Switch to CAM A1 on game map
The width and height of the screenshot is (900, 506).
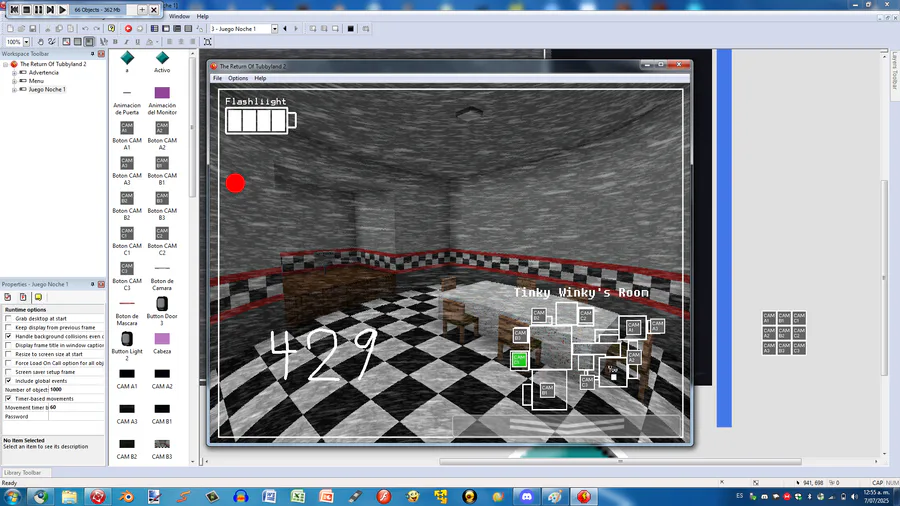pyautogui.click(x=633, y=327)
